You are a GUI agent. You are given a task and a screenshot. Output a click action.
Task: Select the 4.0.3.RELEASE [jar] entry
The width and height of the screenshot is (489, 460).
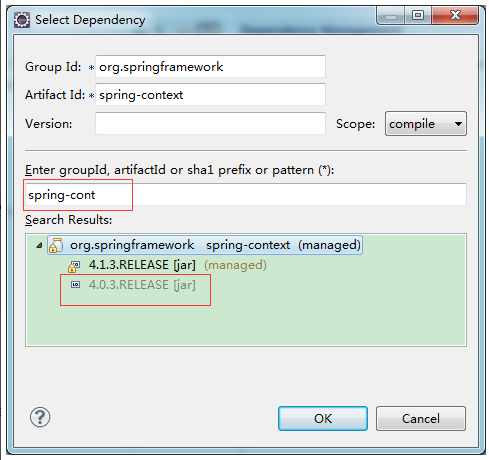[142, 285]
